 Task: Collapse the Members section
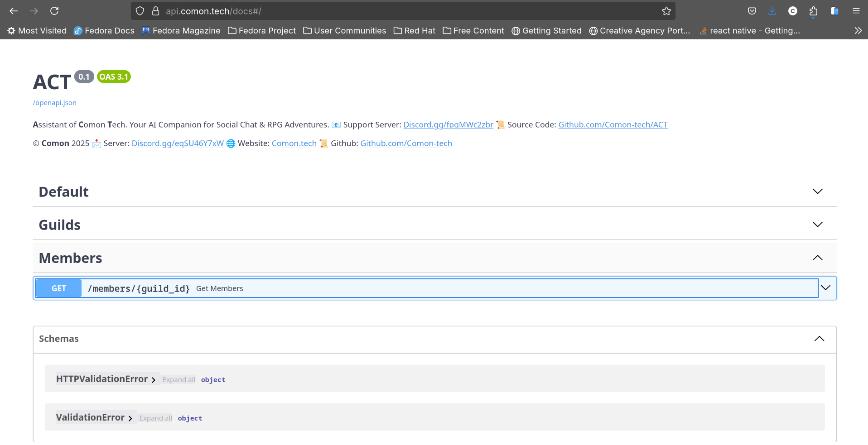[817, 258]
